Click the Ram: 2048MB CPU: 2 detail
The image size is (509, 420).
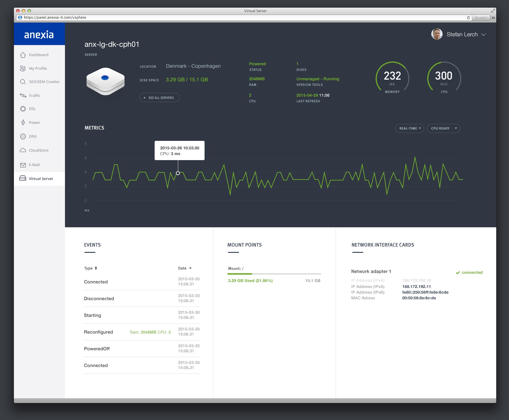[150, 332]
